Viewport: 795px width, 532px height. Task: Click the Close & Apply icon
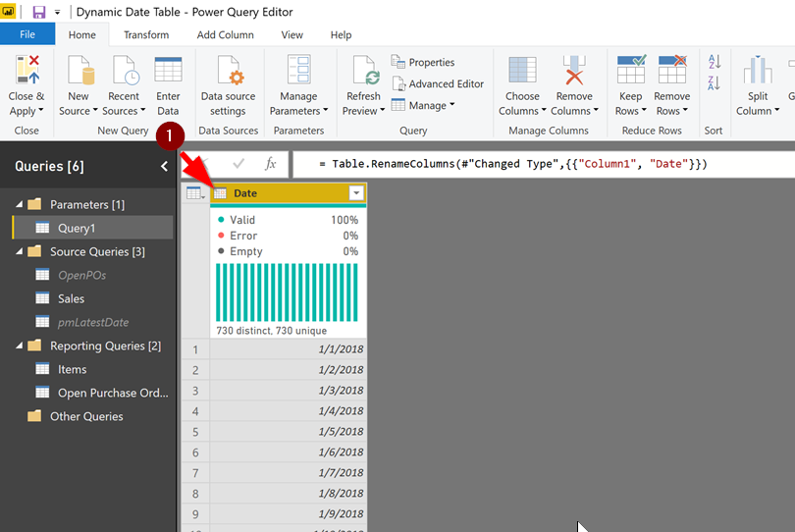coord(27,70)
